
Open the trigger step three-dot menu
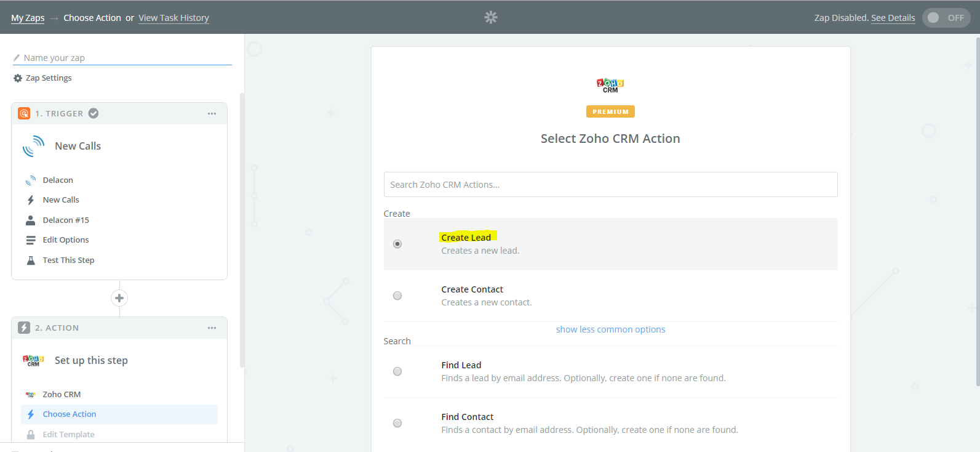[212, 113]
